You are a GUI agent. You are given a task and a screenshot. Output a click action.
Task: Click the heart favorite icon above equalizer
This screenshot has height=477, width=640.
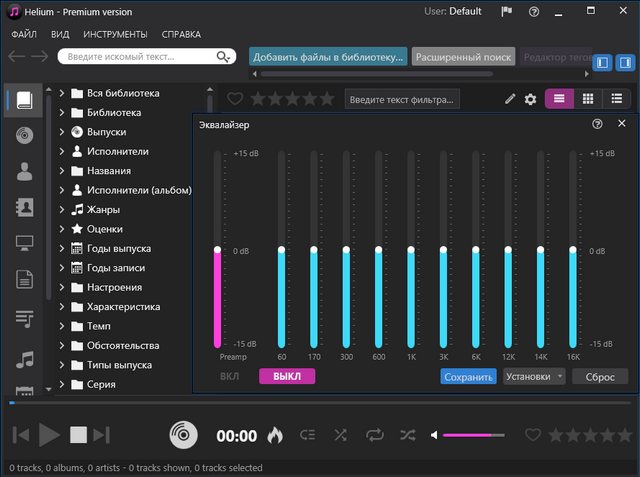coord(235,99)
